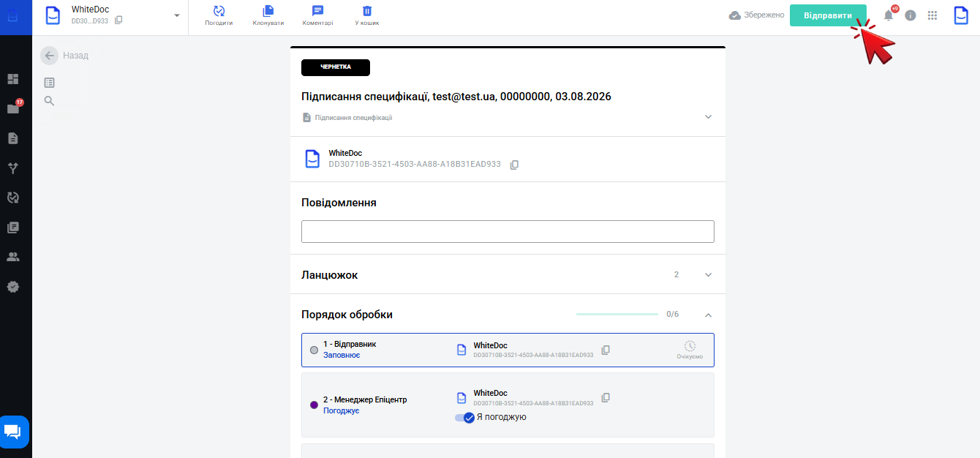Open the workflow branch icon in sidebar

tap(13, 168)
